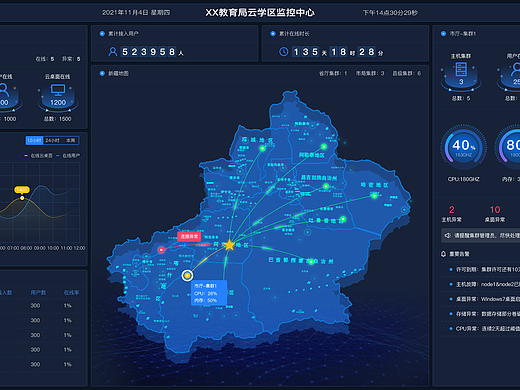Click the 总数: 5 label under 主机集群
520x390 pixels.
(x=461, y=98)
